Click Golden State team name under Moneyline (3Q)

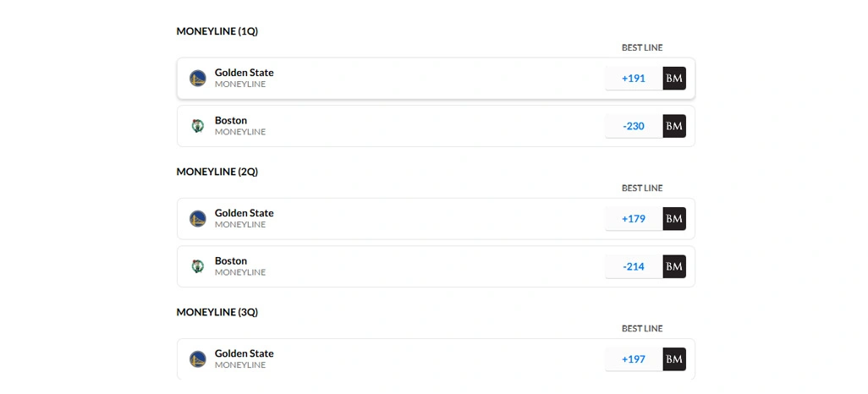pos(244,353)
